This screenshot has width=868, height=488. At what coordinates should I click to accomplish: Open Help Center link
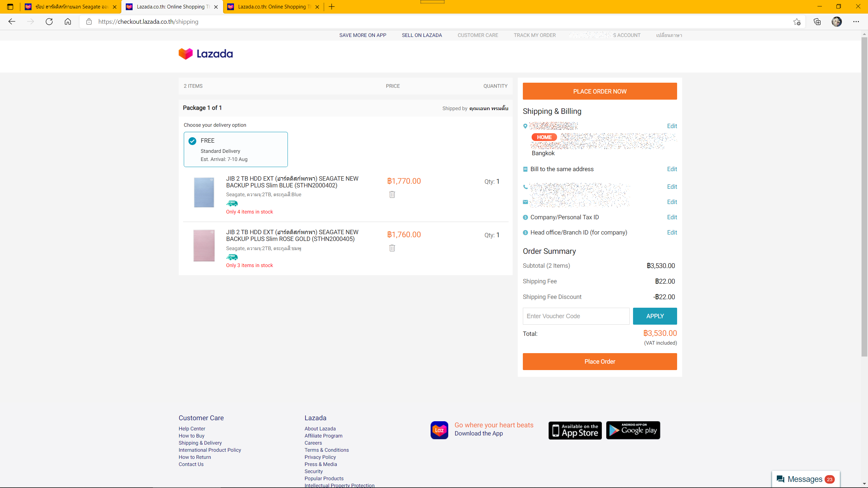[192, 429]
